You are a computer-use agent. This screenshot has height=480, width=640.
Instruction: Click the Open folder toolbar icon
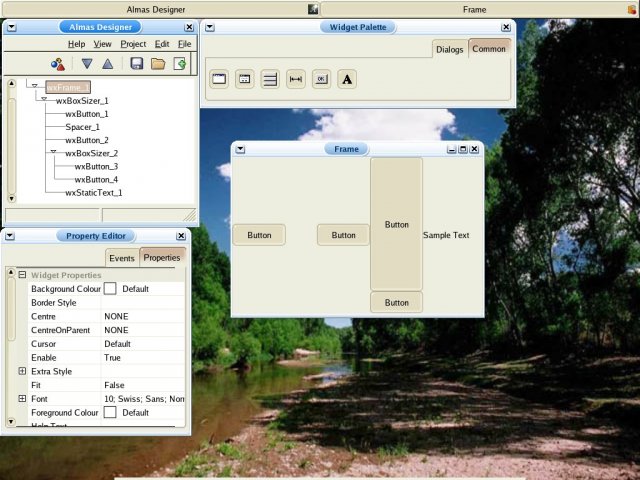158,64
